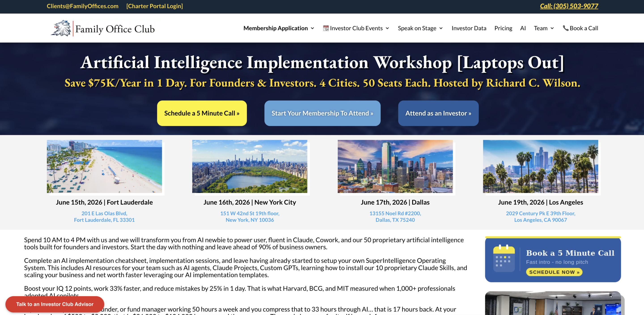Click the June 17th, 2026 Dallas heading
Screen dimensions: 644x315
(x=395, y=202)
